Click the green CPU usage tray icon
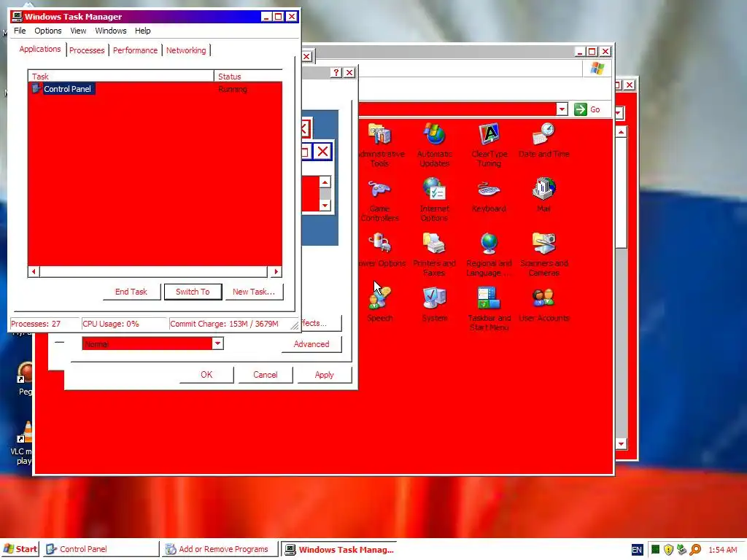The image size is (747, 560). pyautogui.click(x=656, y=550)
